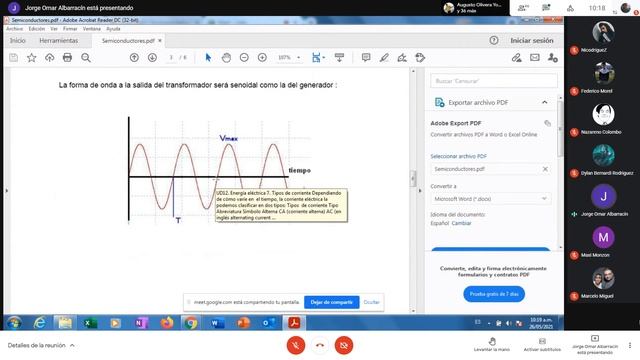The width and height of the screenshot is (640, 360).
Task: Open the Meet activities icon
Action: coord(570,8)
